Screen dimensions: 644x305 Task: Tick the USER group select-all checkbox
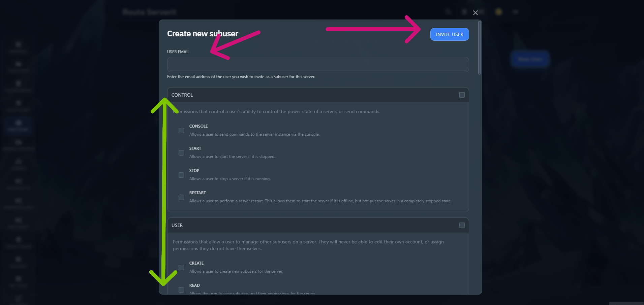pyautogui.click(x=462, y=226)
